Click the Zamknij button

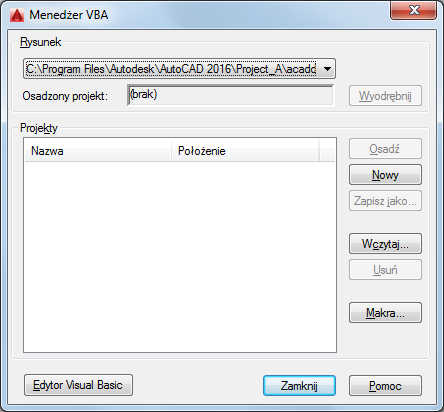point(299,386)
